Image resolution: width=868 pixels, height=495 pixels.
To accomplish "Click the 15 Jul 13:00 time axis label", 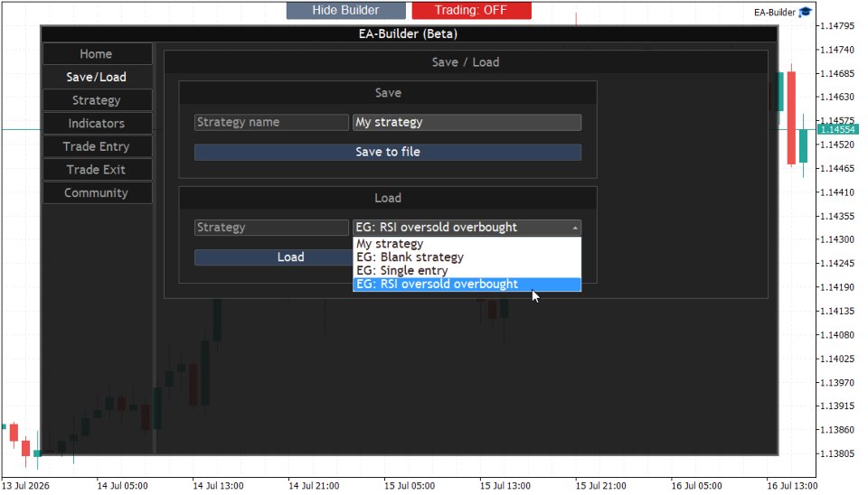I will pyautogui.click(x=505, y=486).
